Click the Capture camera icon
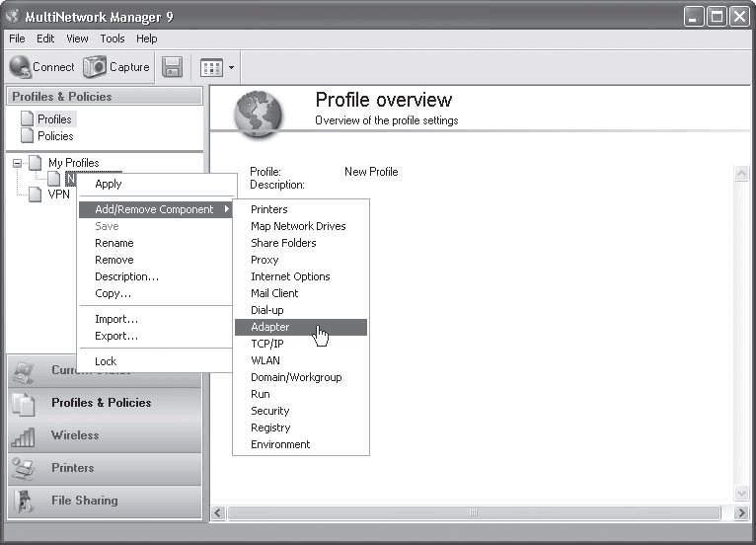 pyautogui.click(x=94, y=66)
